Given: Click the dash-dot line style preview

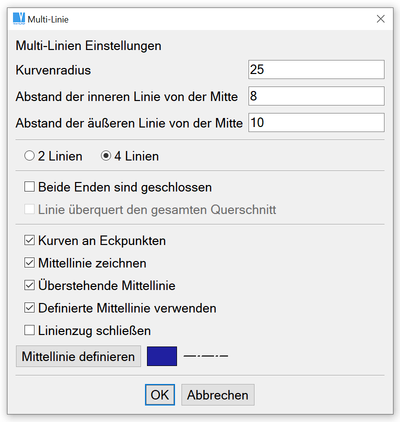Looking at the screenshot, I should tap(206, 356).
